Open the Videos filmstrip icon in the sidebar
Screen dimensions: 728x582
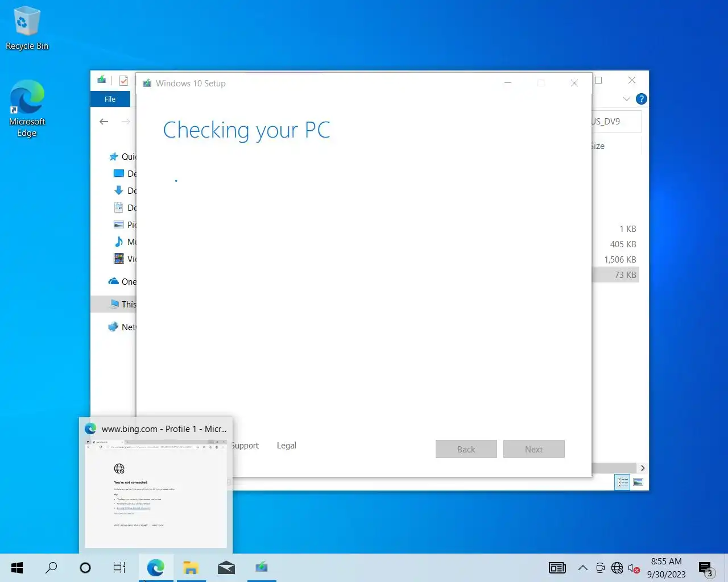[119, 259]
